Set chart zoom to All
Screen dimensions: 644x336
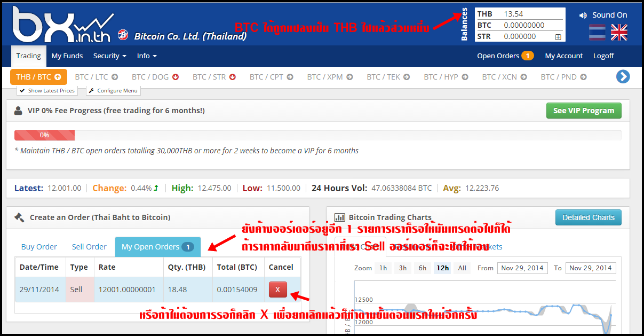tap(462, 268)
